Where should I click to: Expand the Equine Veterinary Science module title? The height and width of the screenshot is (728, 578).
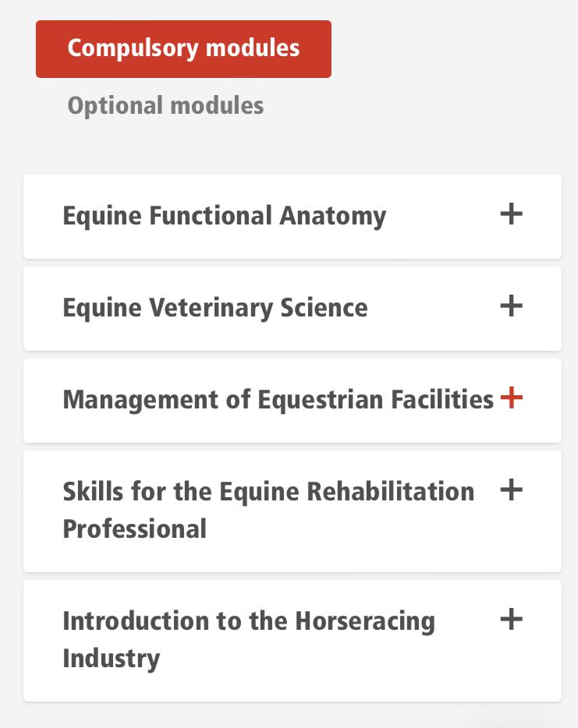(x=215, y=308)
